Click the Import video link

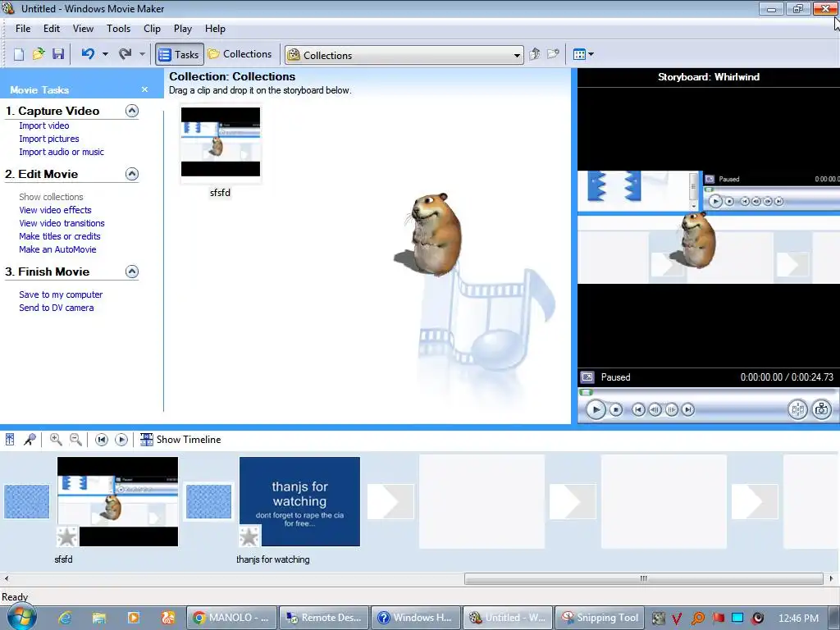[44, 126]
